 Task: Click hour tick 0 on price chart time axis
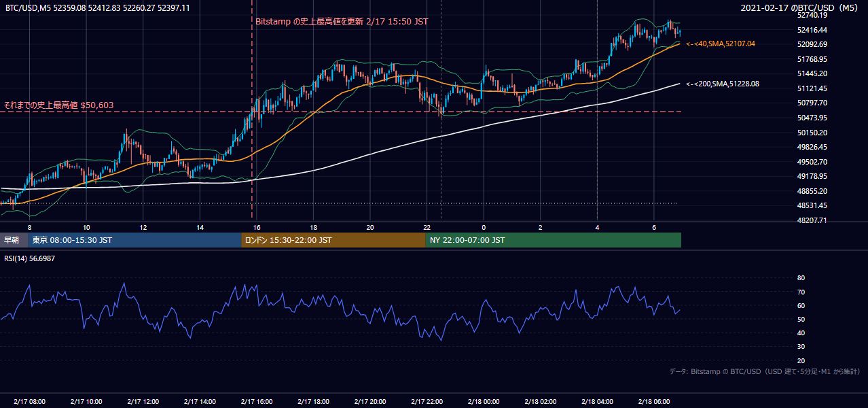484,227
